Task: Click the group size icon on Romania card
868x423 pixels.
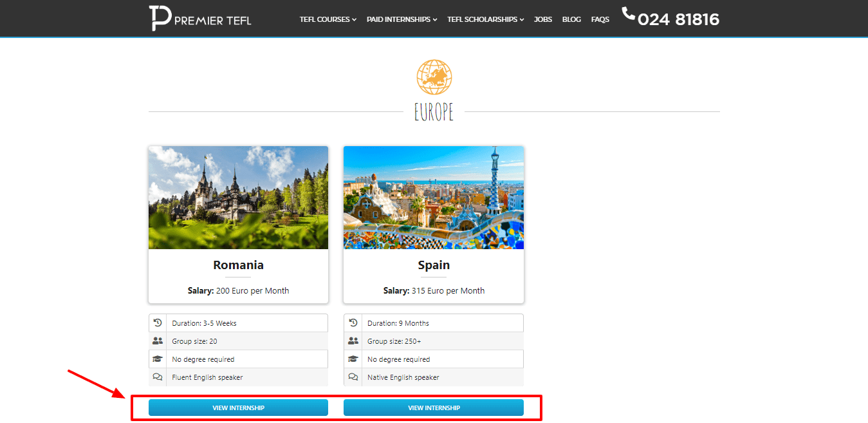Action: [x=158, y=341]
